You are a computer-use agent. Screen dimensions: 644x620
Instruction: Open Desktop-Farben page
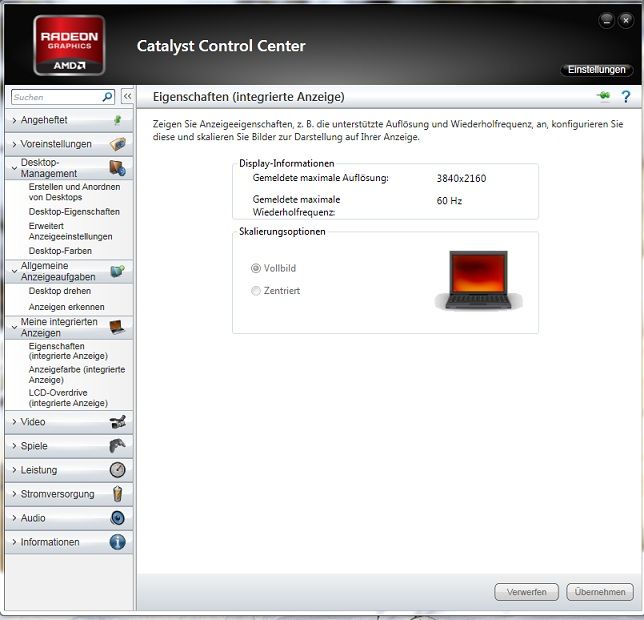click(x=60, y=250)
